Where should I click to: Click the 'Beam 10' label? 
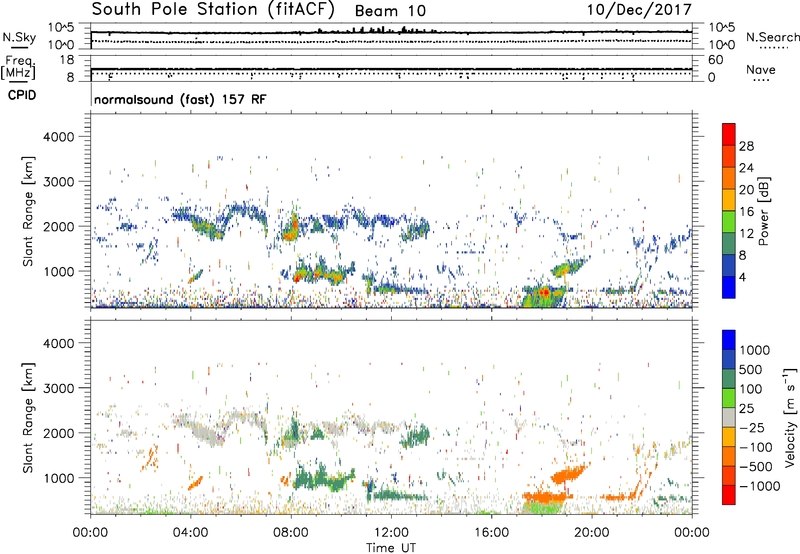390,11
